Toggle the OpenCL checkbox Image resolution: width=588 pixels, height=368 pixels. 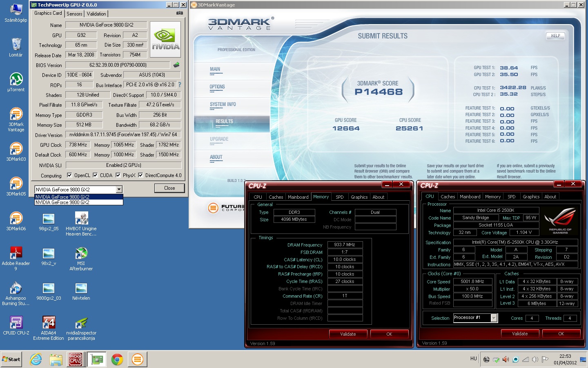point(69,175)
